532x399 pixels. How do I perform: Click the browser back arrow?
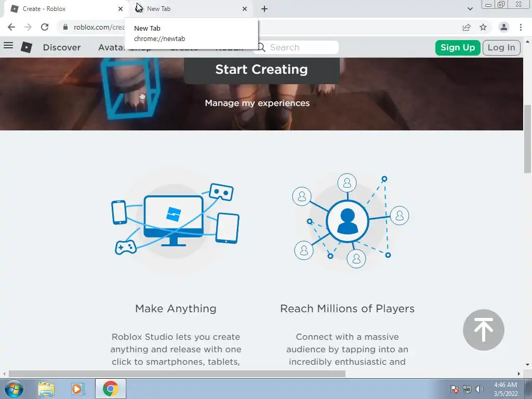(x=11, y=27)
